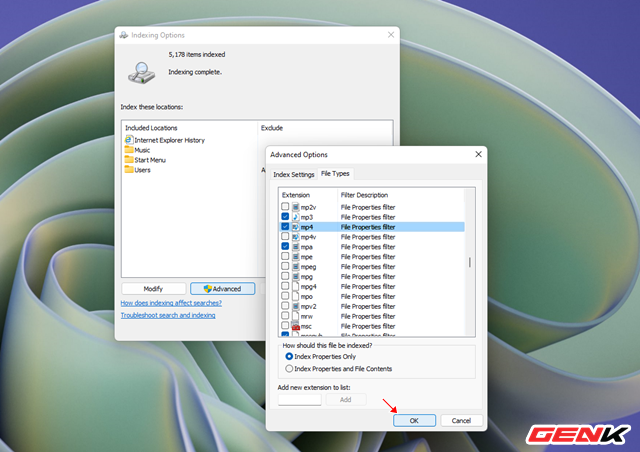Uncheck the mp4 extension checkbox
The image size is (640, 452).
coord(285,226)
